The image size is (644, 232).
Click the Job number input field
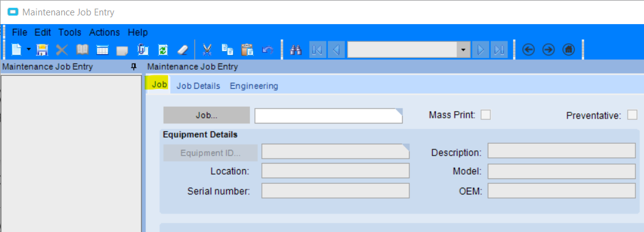tap(328, 116)
